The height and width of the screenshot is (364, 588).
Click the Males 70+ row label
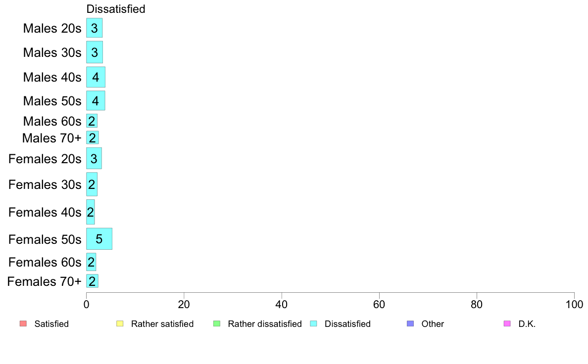coord(52,138)
